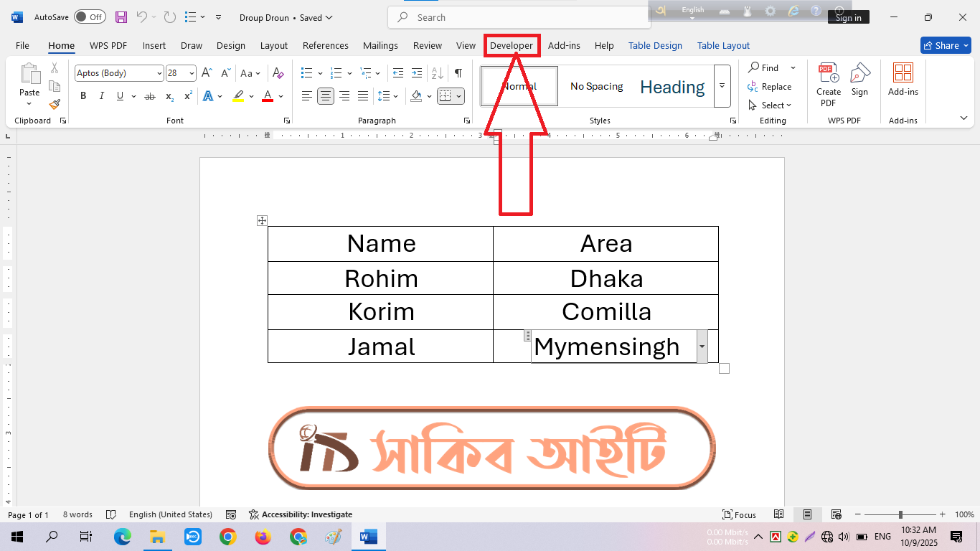Switch to the Table Design tab
Viewport: 980px width, 551px height.
click(x=655, y=45)
